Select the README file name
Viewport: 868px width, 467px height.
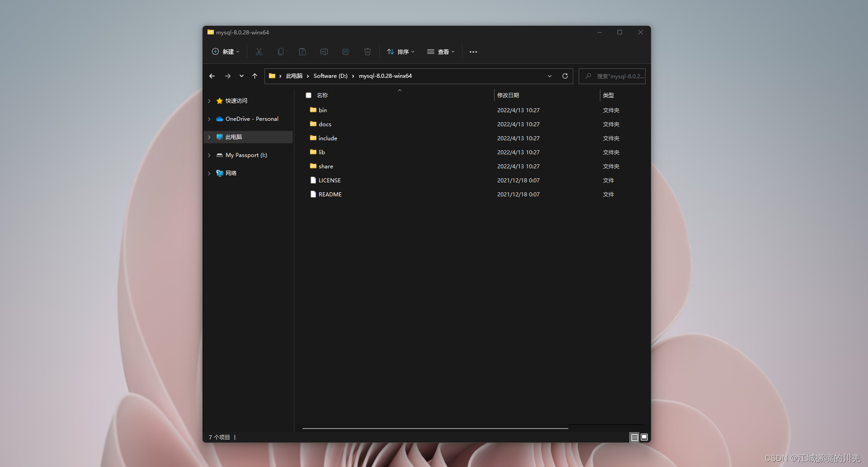(330, 195)
